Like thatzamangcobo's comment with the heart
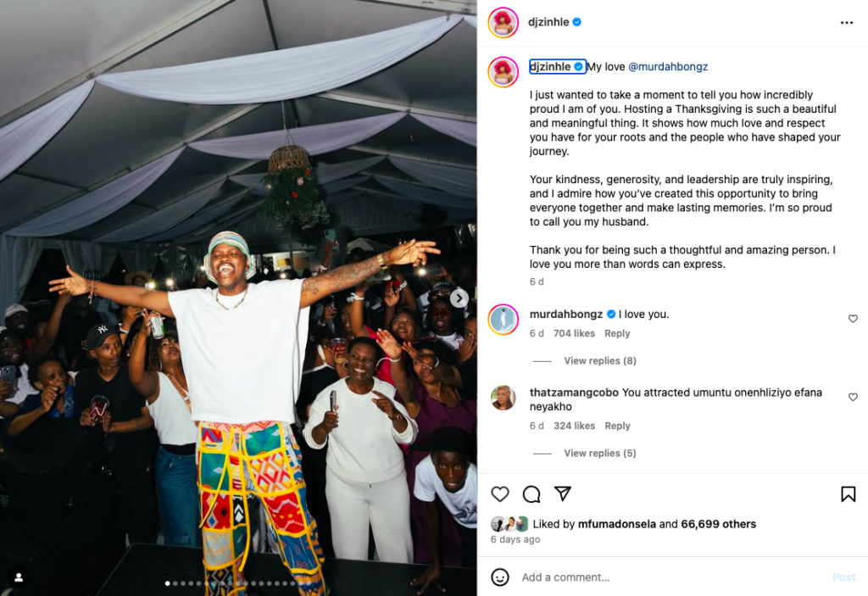Screen dimensions: 868x596 tap(853, 397)
